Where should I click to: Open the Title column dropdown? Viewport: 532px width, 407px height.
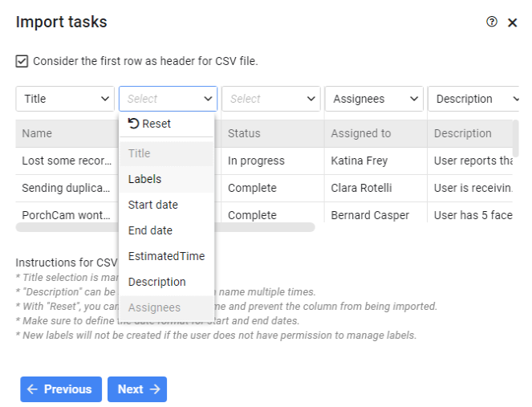(x=65, y=99)
